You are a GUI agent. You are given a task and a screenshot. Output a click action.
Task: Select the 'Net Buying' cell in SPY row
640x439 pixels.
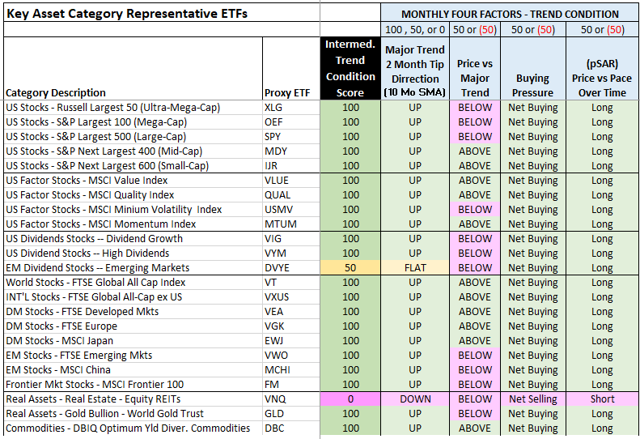533,137
